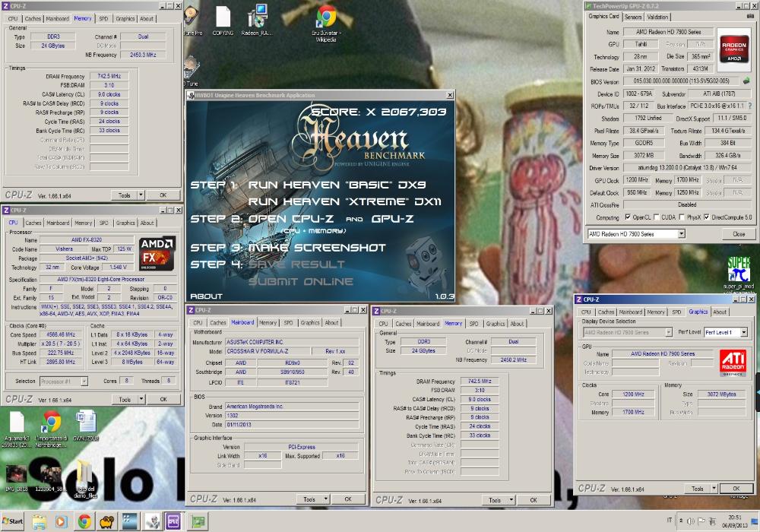Click ABOUT in the Heaven Benchmark window
The height and width of the screenshot is (532, 760).
coord(206,296)
